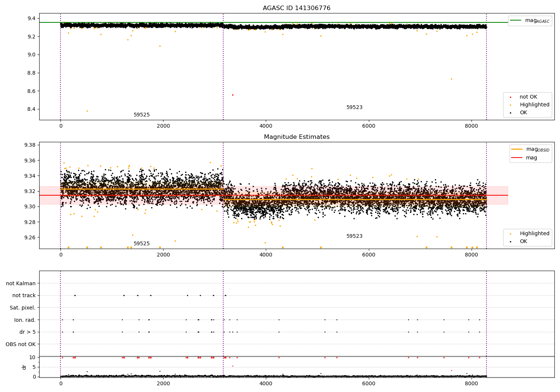This screenshot has height=392, width=560.
Task: Click obsid label 59523 in Magnitude Estimates plot
Action: (x=354, y=236)
